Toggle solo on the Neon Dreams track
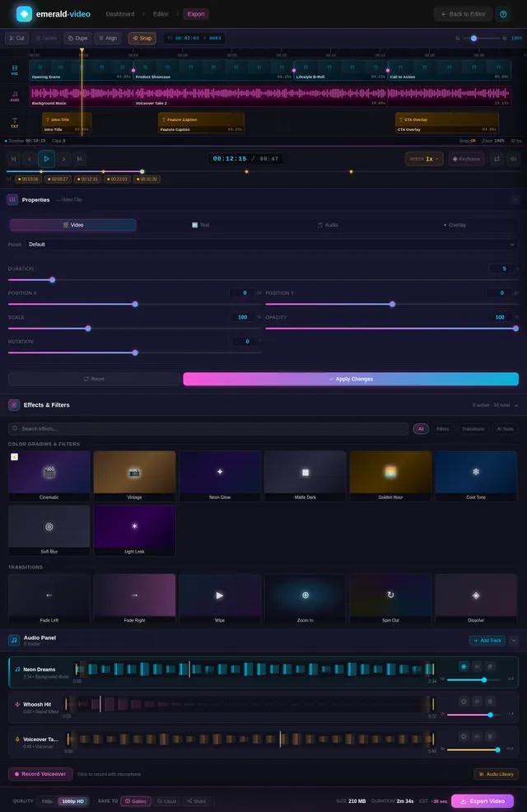This screenshot has width=527, height=812. (x=464, y=666)
